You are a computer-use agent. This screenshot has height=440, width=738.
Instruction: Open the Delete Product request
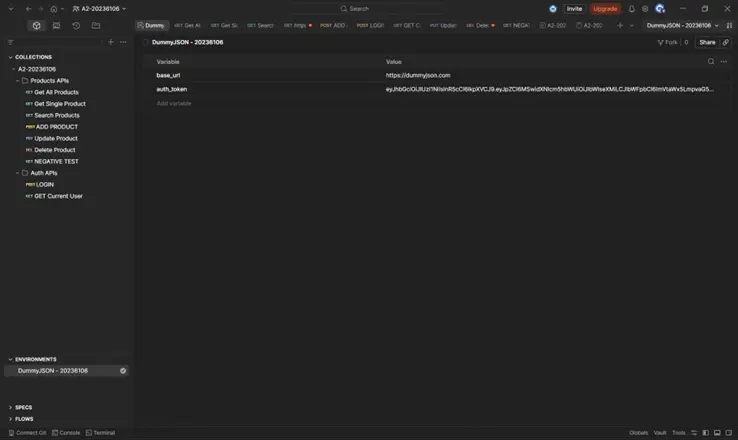point(55,150)
